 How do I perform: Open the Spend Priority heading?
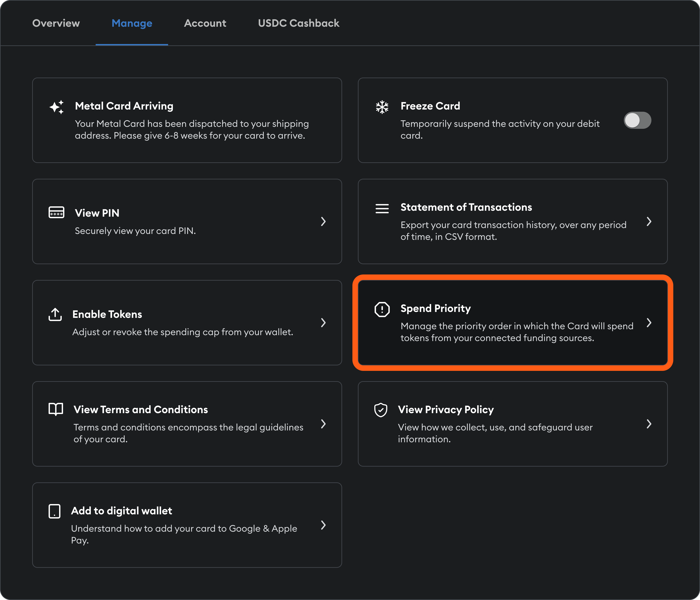point(435,308)
